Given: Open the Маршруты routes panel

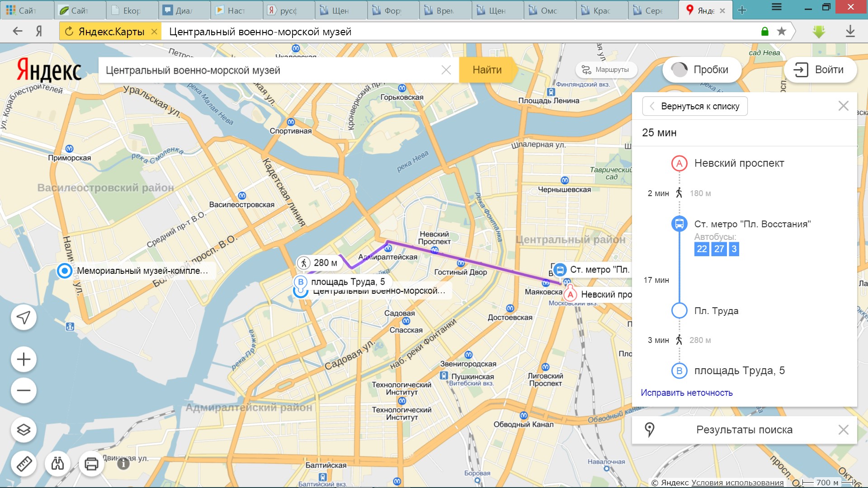Looking at the screenshot, I should (606, 70).
